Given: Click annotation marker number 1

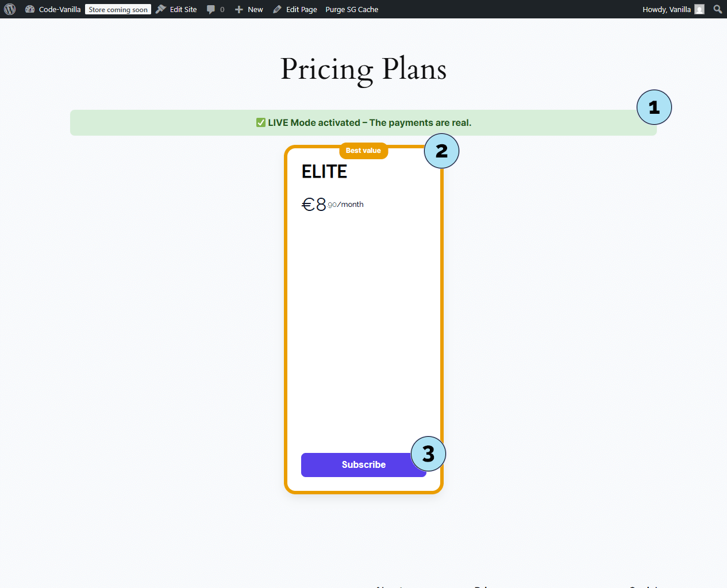Looking at the screenshot, I should [654, 107].
